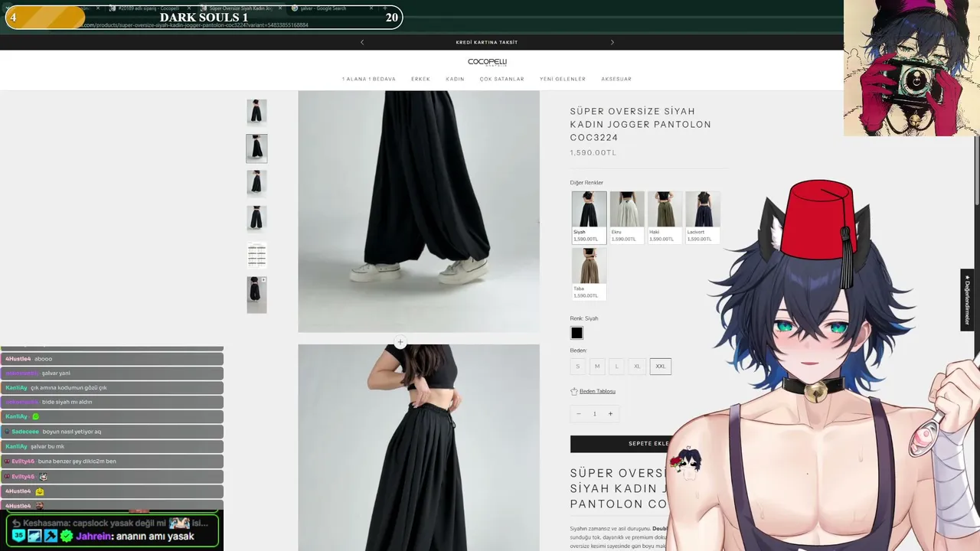Click the hanger icon beside Beden Tablosu
Screen dimensions: 980x551
574,391
